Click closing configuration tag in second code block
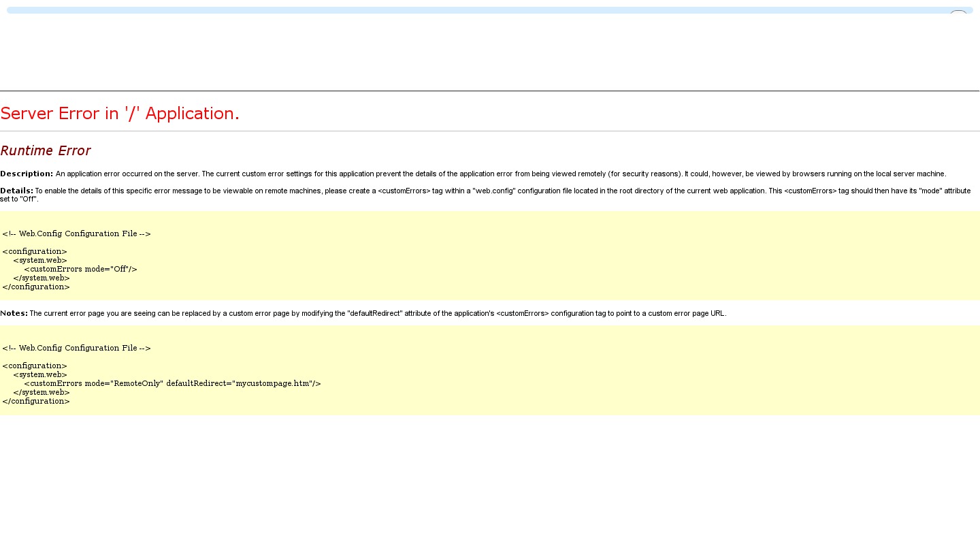 coord(36,401)
